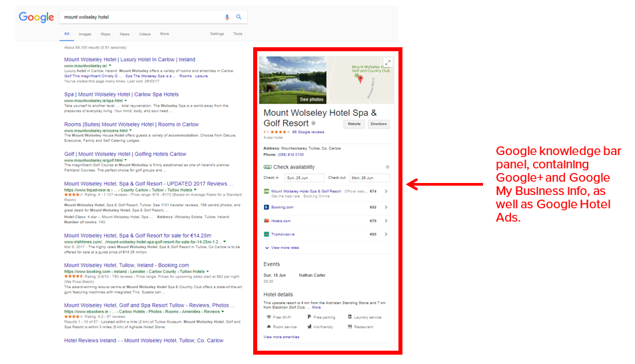Open the €85 TripAdvisor.ie rate chevron
Image resolution: width=635 pixels, height=364 pixels.
pyautogui.click(x=386, y=234)
